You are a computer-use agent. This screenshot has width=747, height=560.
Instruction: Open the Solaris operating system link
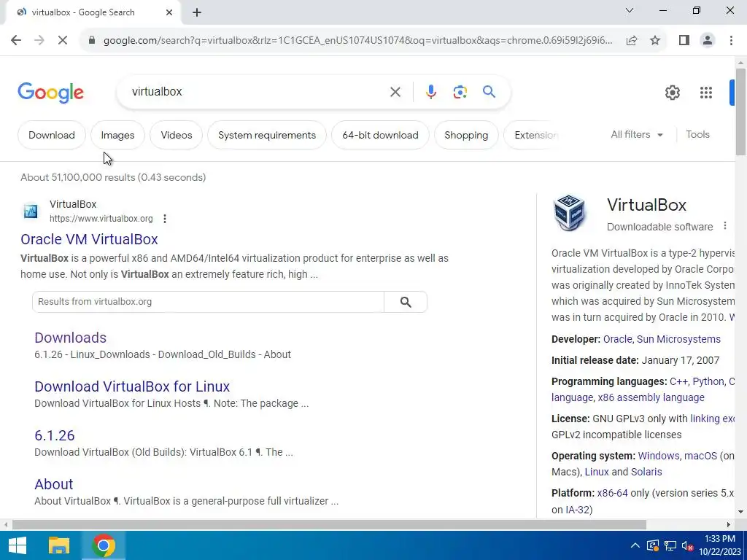[646, 472]
